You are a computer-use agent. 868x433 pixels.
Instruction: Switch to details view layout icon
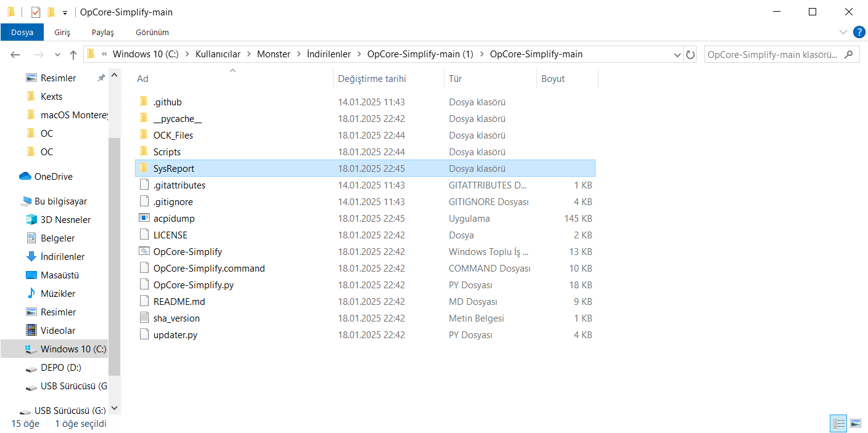click(x=838, y=423)
